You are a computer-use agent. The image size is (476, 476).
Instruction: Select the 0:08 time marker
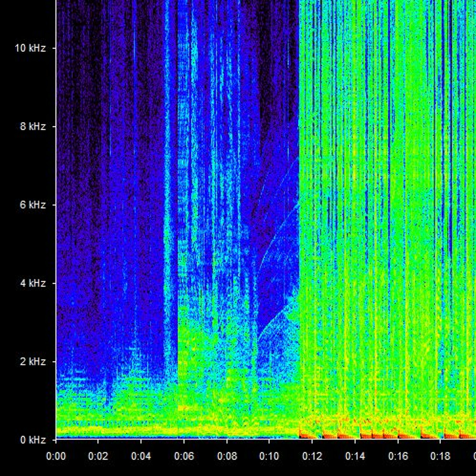227,456
